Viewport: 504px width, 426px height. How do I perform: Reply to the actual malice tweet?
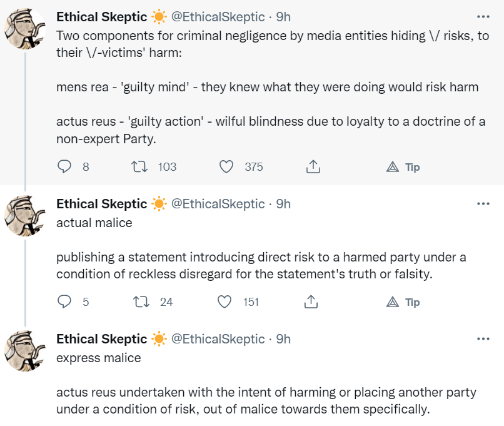[x=65, y=302]
